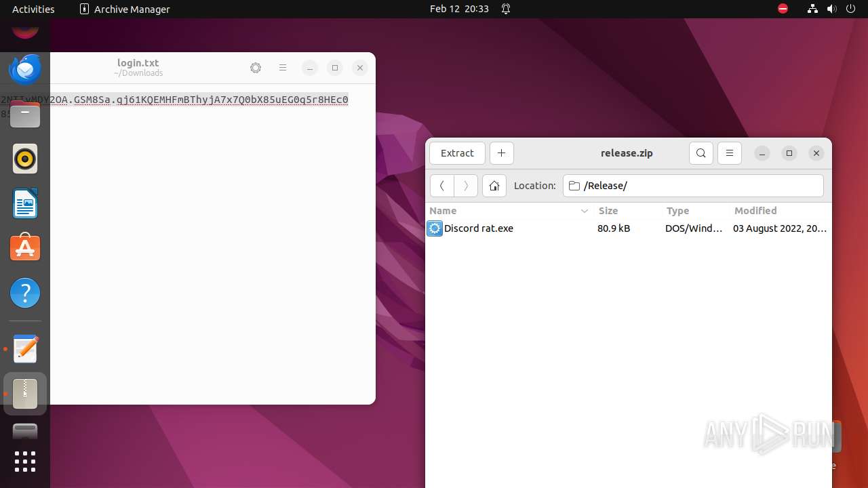
Task: Launch Thunderbird from the dock
Action: pyautogui.click(x=25, y=69)
